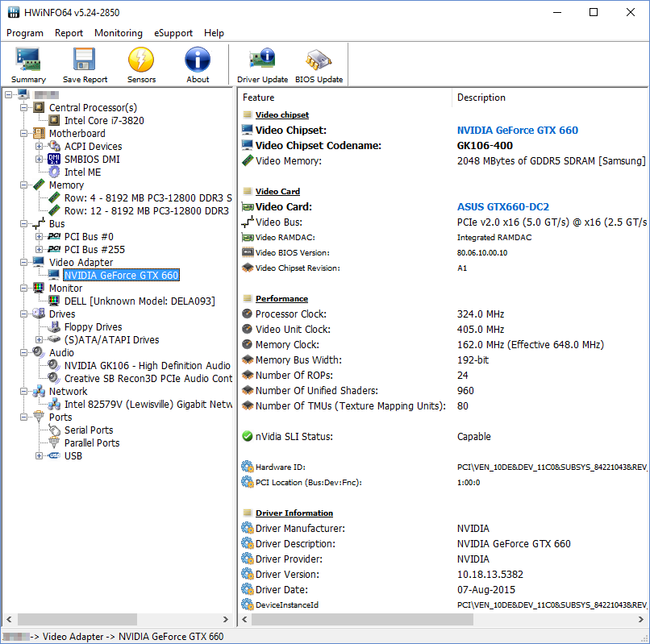650x644 pixels.
Task: Click the nVidia SLI Status row
Action: (444, 436)
